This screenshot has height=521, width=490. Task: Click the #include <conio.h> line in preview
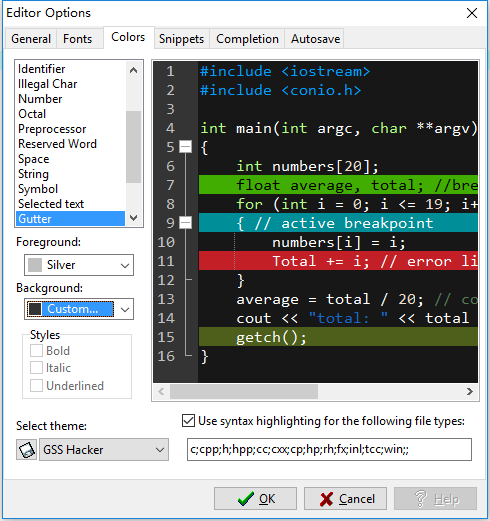coord(281,90)
